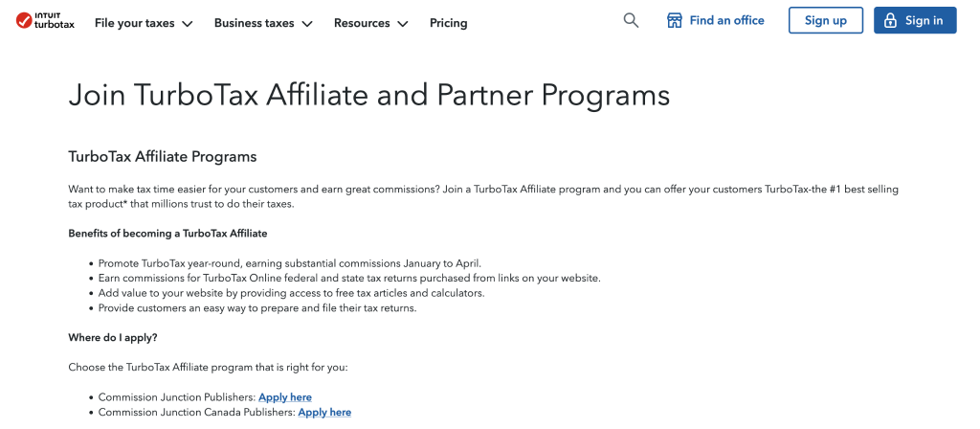Click the Promote TurboTax year-round bullet
Viewport: 980px width, 429px height.
(289, 263)
